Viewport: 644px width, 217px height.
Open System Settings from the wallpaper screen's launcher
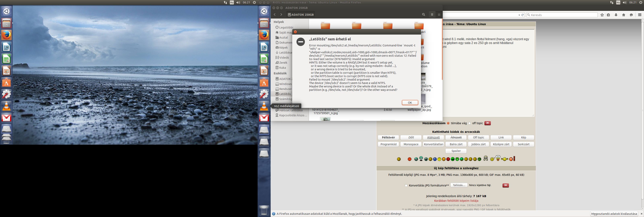6,94
